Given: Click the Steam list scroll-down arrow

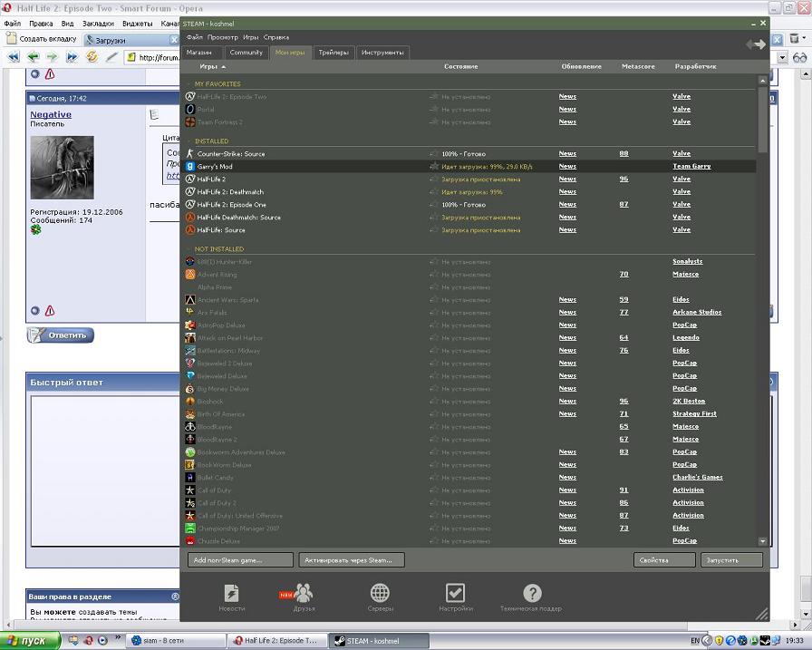Looking at the screenshot, I should pyautogui.click(x=762, y=541).
